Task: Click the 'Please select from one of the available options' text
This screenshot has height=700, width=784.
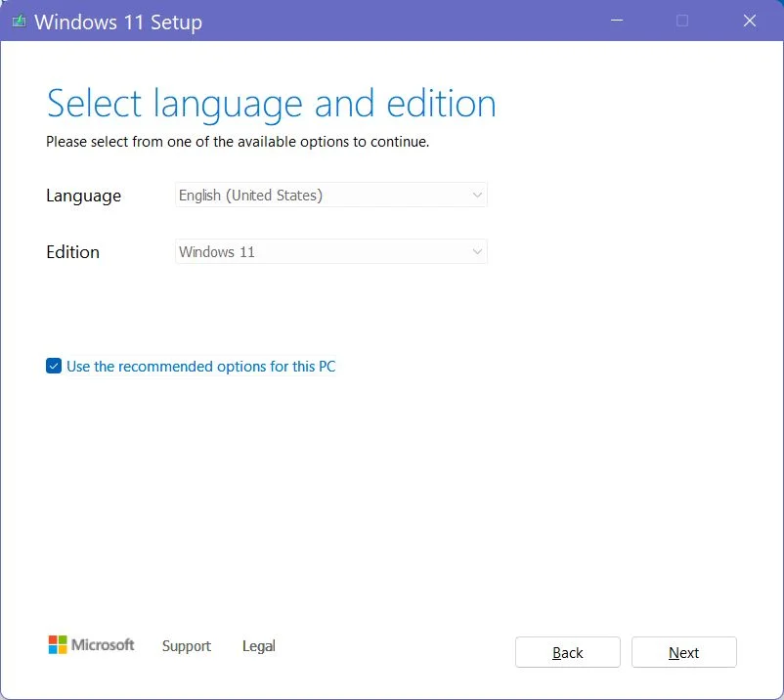Action: coord(238,142)
